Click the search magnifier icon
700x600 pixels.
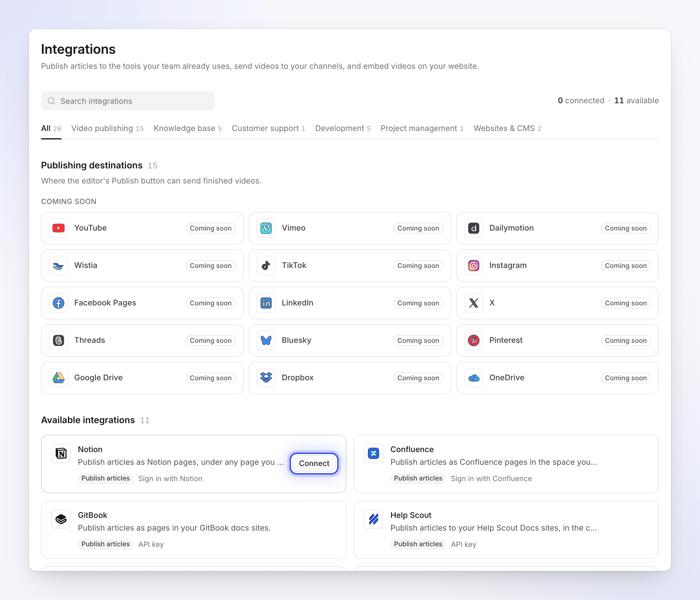51,101
